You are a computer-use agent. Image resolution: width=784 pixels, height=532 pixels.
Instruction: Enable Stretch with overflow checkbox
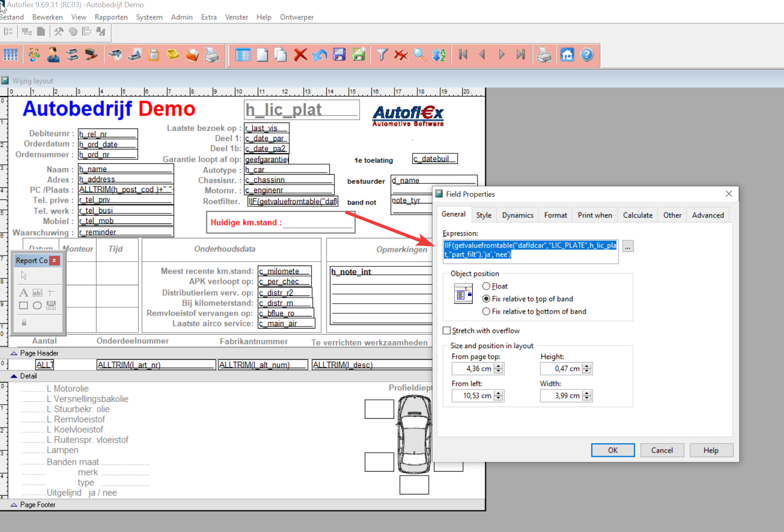click(447, 330)
